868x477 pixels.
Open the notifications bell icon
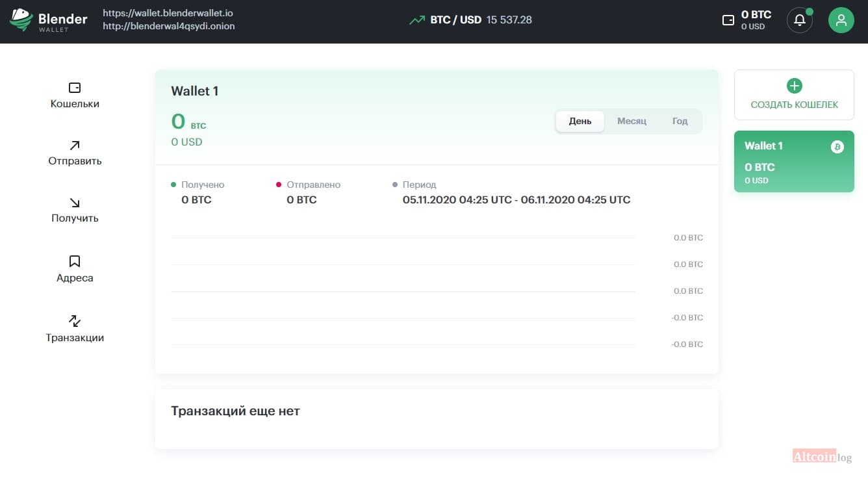click(800, 20)
